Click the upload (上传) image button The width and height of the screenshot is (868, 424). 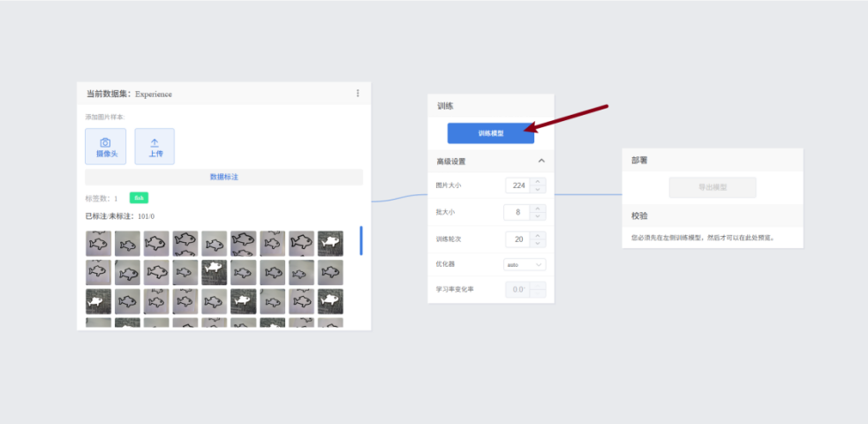(x=155, y=147)
